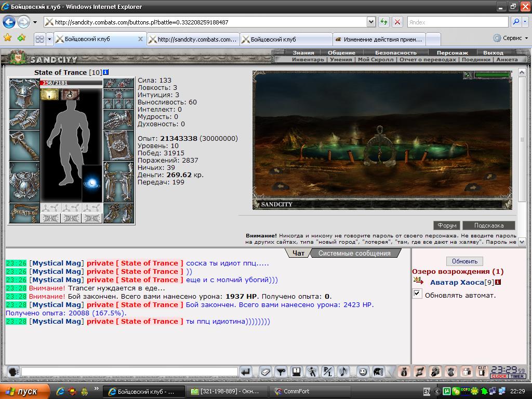This screenshot has height=399, width=532.
Task: Toggle the Обновлять автомат. checkbox
Action: 417,294
